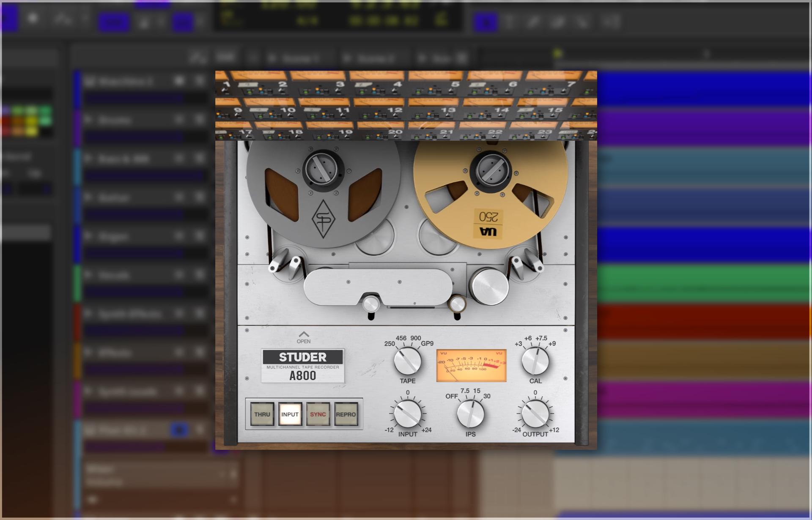The image size is (812, 520).
Task: Click the large silver capstan roller
Action: [x=490, y=287]
